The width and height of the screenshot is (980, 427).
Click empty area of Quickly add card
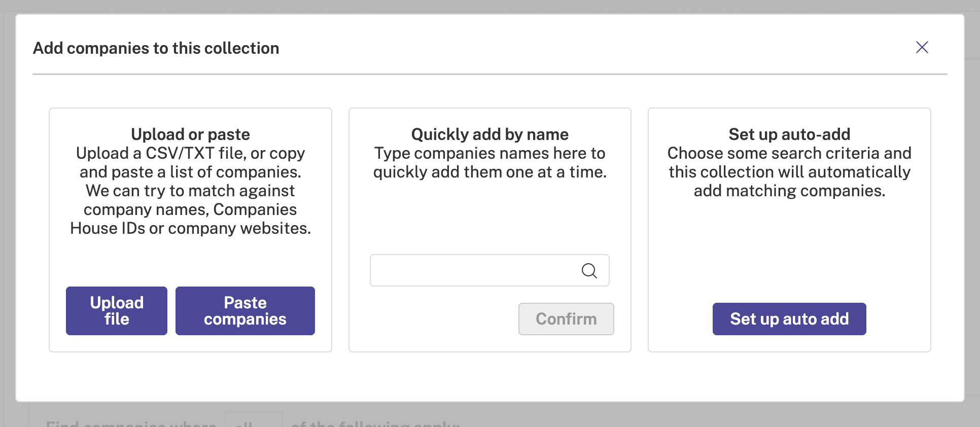click(490, 218)
